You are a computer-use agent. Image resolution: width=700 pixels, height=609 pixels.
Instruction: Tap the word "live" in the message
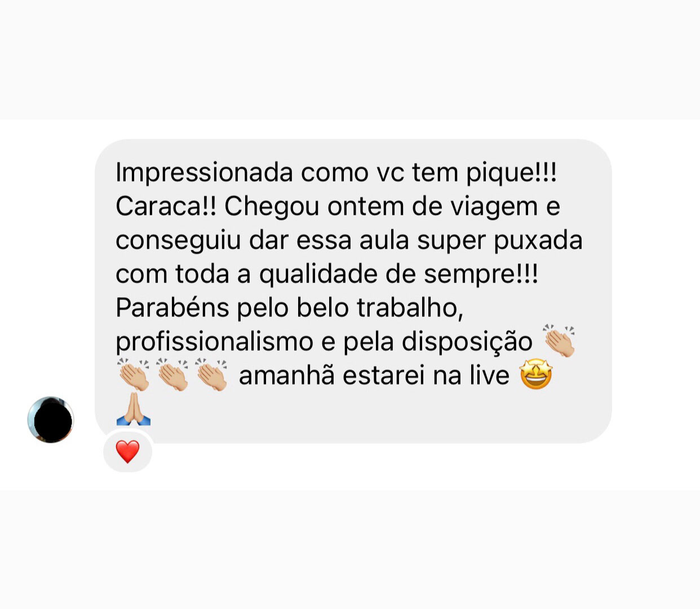pyautogui.click(x=490, y=376)
